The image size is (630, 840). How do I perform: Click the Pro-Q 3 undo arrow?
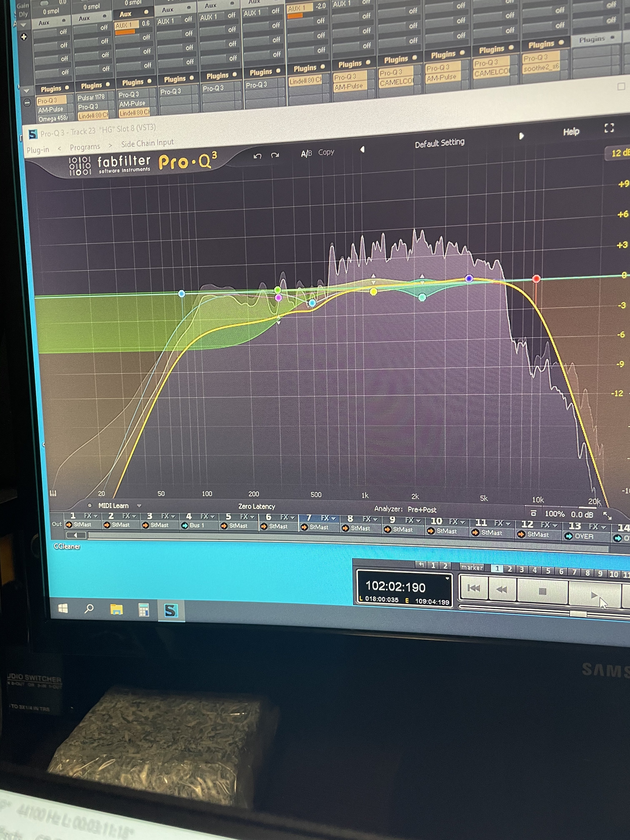pos(257,156)
